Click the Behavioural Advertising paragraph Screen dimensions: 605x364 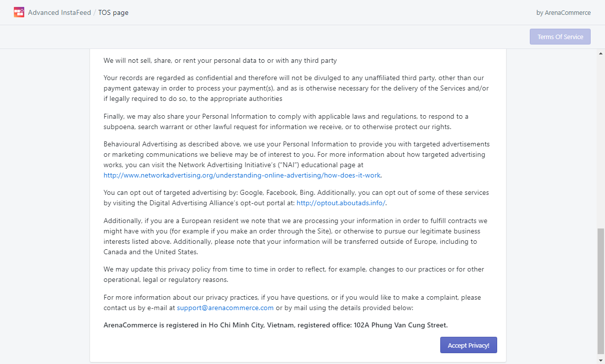(x=297, y=160)
